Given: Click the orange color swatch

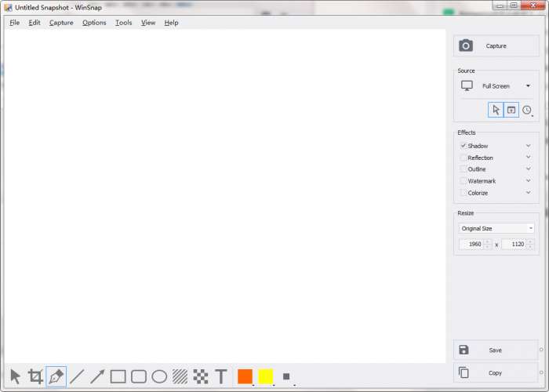Looking at the screenshot, I should pos(245,376).
